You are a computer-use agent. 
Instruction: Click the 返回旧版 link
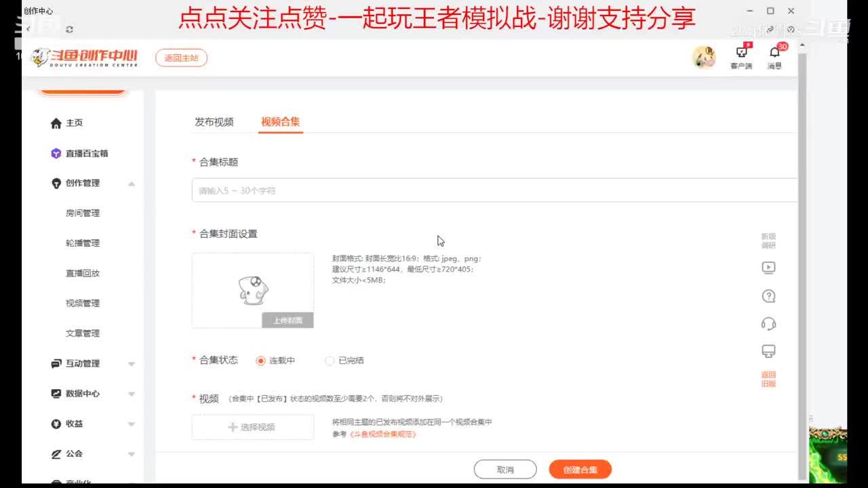pyautogui.click(x=768, y=379)
